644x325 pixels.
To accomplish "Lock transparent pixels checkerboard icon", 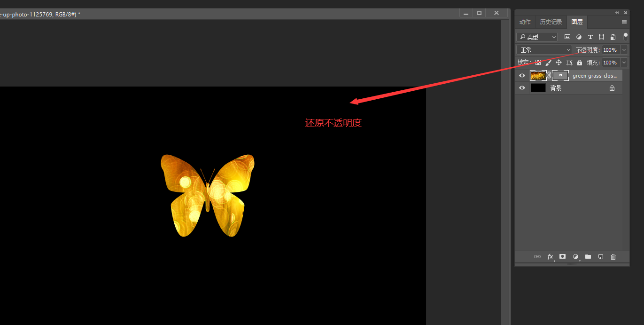I will tap(538, 63).
